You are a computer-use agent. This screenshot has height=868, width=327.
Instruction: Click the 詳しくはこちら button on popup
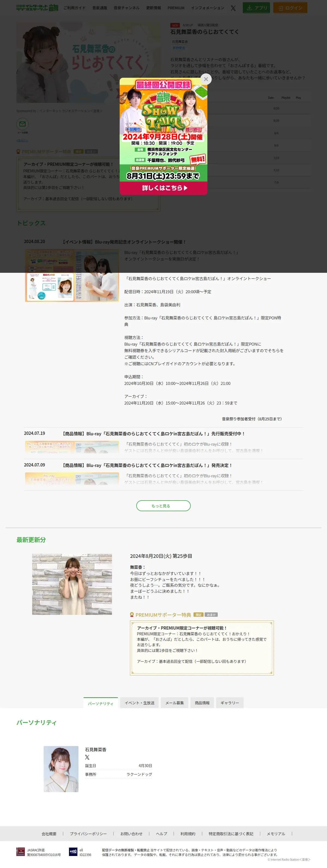[x=163, y=188]
